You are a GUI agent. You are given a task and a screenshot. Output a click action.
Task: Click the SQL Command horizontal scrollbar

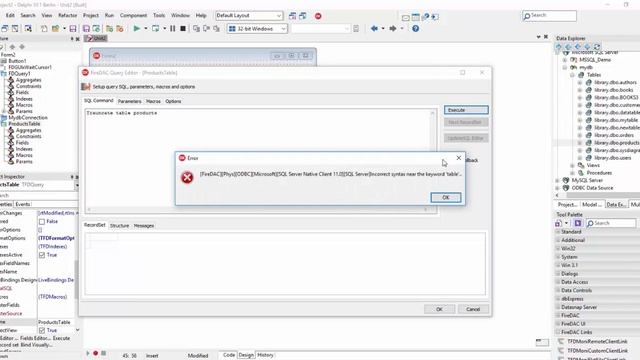pyautogui.click(x=257, y=210)
